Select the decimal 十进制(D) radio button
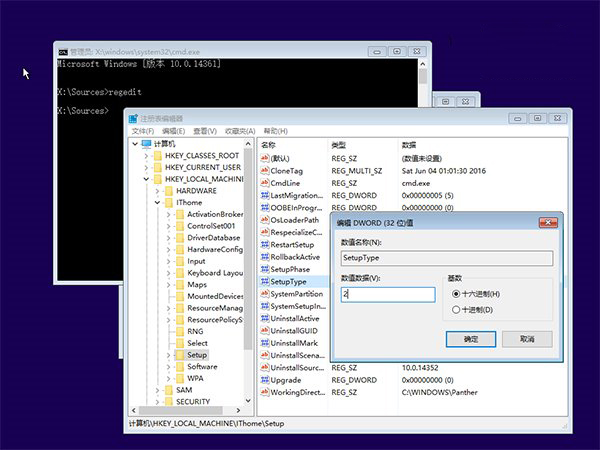600x450 pixels. coord(456,310)
